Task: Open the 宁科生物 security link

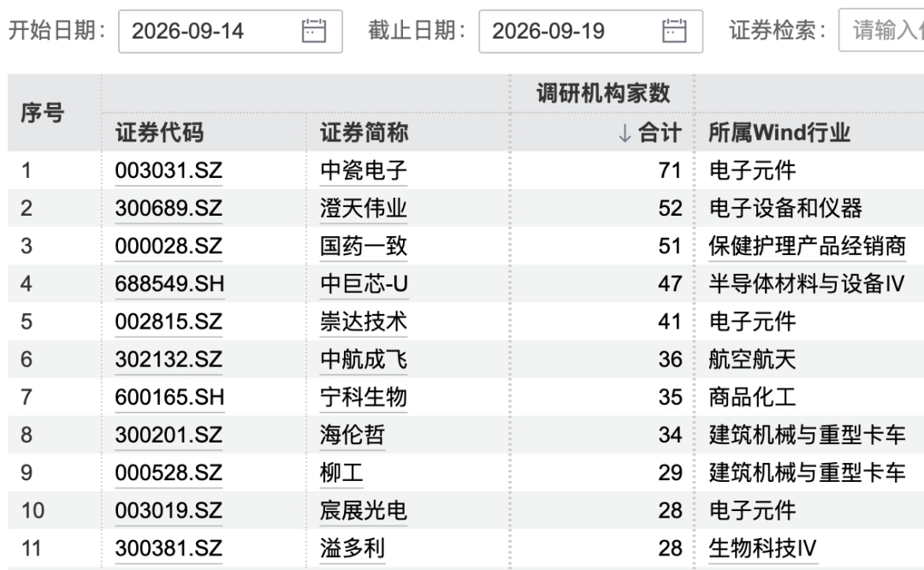Action: (364, 397)
